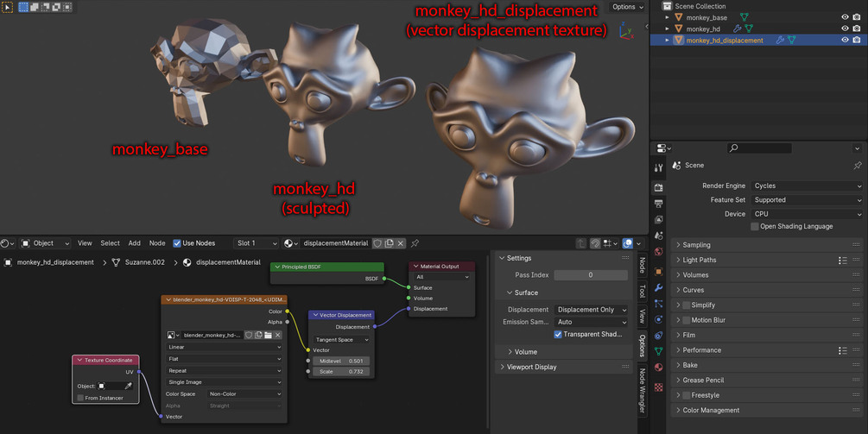868x434 pixels.
Task: Open the Node menu in node editor
Action: [157, 243]
